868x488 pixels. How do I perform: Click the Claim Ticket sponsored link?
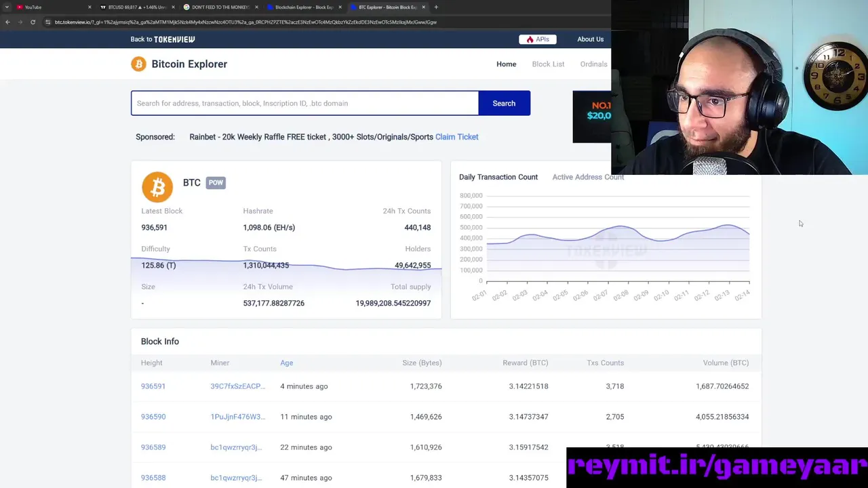click(x=456, y=137)
